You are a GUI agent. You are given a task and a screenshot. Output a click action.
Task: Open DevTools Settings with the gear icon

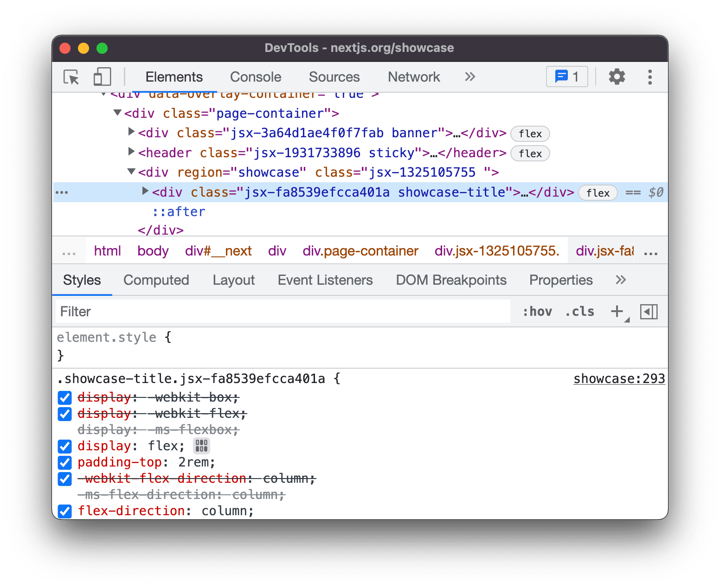point(617,77)
